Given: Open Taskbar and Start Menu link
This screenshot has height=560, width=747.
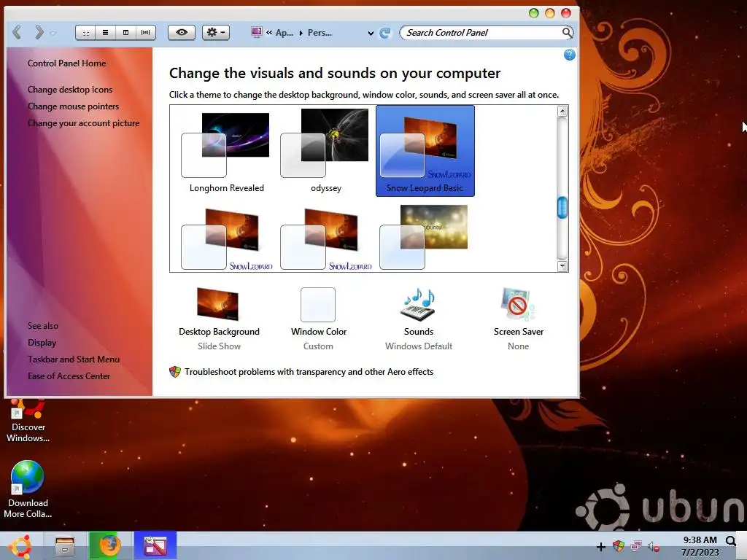Looking at the screenshot, I should pos(74,359).
